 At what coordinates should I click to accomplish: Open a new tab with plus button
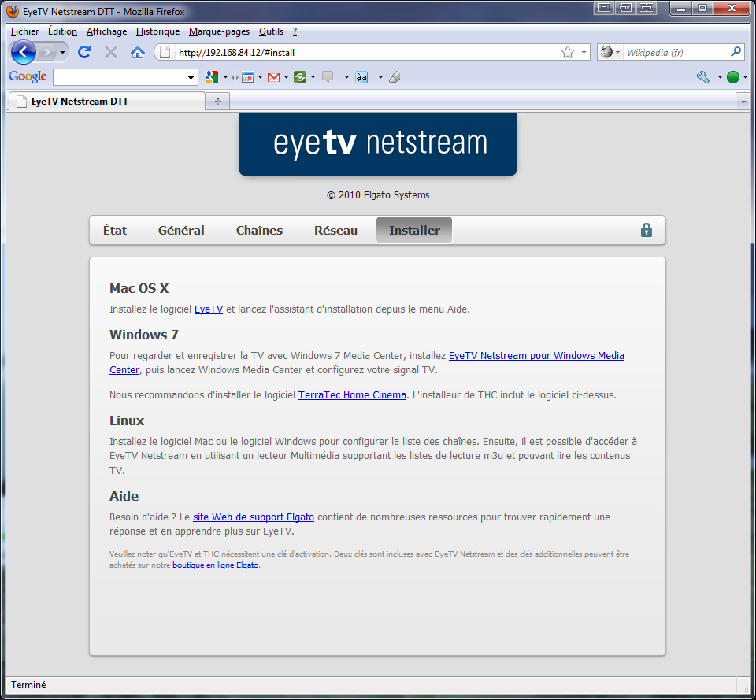[x=218, y=102]
